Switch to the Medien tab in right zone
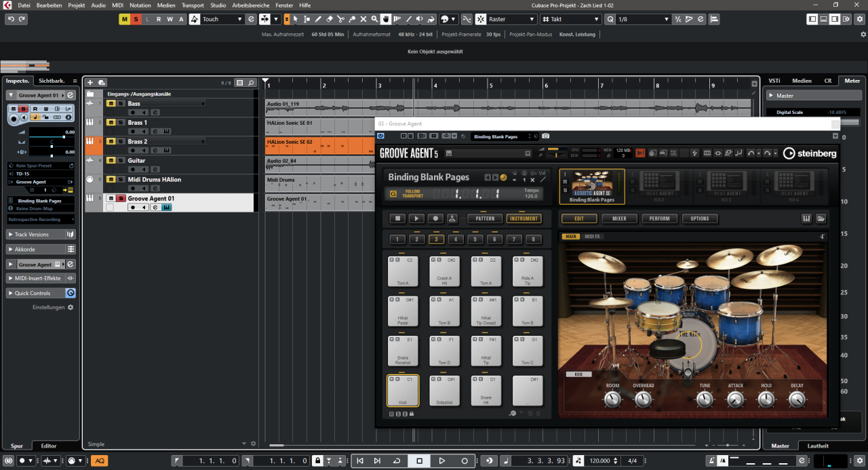Screen dimensions: 868x470 pos(802,81)
